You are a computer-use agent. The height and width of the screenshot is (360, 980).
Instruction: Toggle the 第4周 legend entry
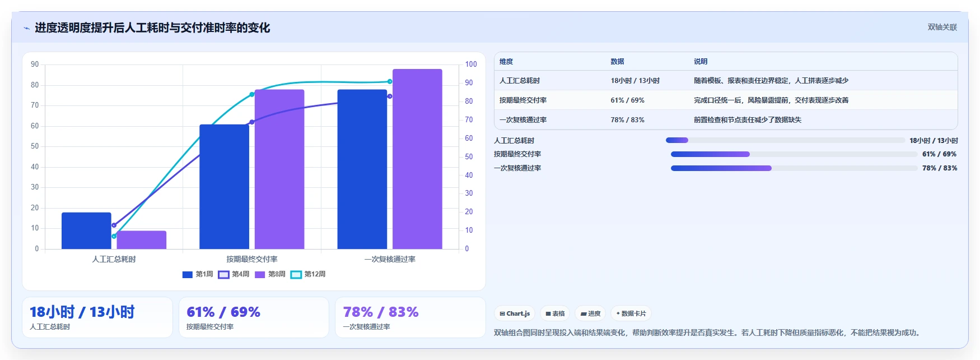[x=234, y=274]
